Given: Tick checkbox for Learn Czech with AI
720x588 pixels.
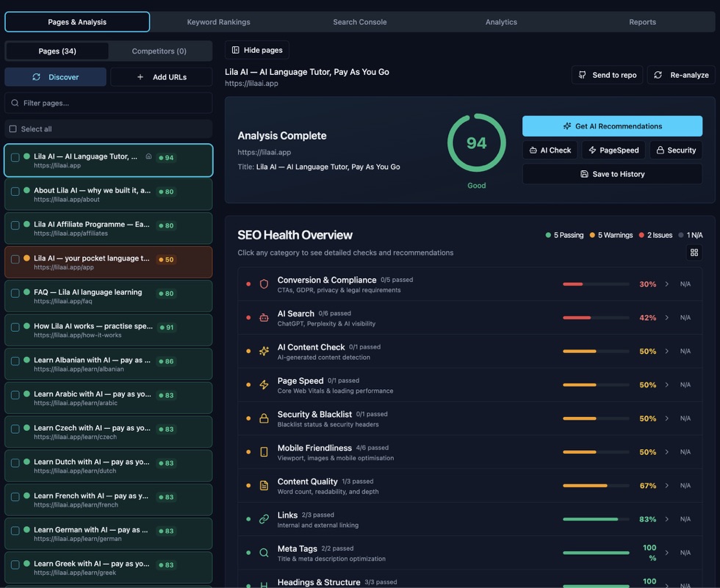Looking at the screenshot, I should pyautogui.click(x=15, y=429).
